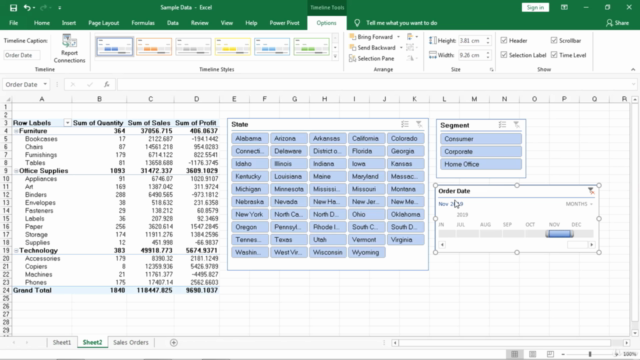Select the Grand Total cell
Screen dimensions: 640x360
tap(42, 291)
